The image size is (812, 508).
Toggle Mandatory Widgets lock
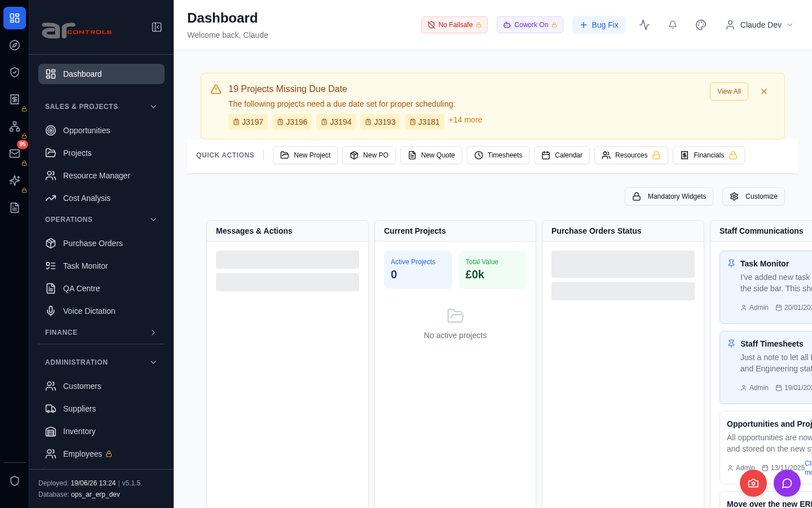pos(669,196)
